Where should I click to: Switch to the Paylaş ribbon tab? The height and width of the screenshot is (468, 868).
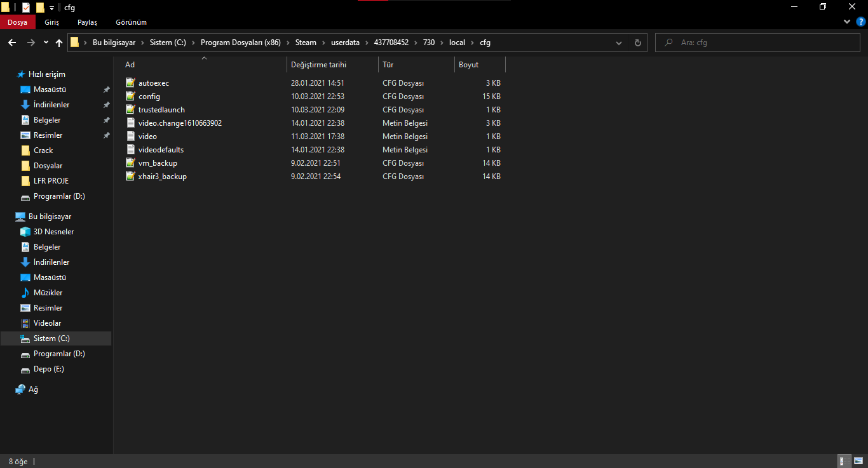pyautogui.click(x=87, y=22)
